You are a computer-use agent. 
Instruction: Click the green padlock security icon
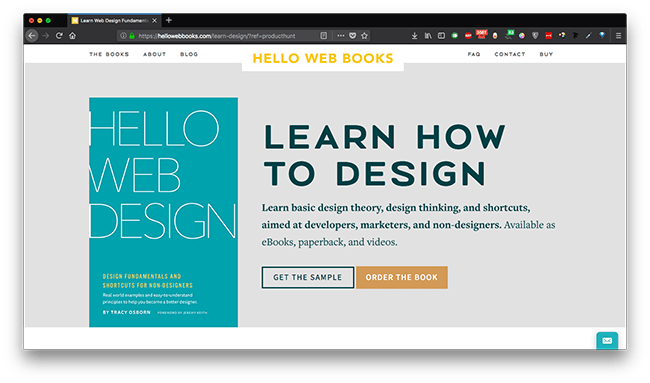(x=132, y=36)
